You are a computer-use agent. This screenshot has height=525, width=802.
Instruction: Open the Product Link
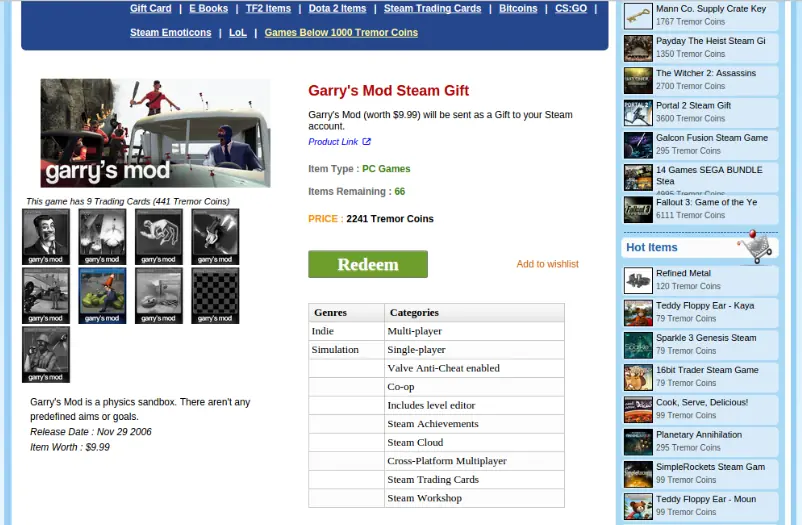coord(333,142)
